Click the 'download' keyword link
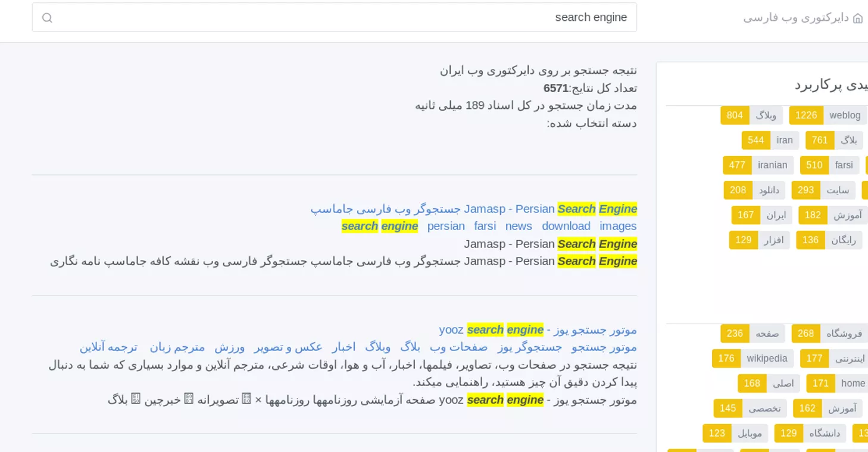Image resolution: width=868 pixels, height=452 pixels. coord(566,226)
